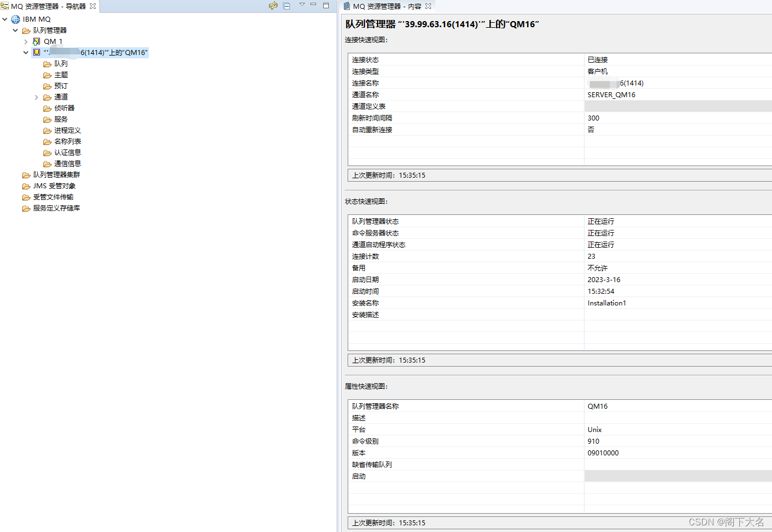Open the navigator view menu triangle
The image size is (772, 532).
click(x=302, y=4)
